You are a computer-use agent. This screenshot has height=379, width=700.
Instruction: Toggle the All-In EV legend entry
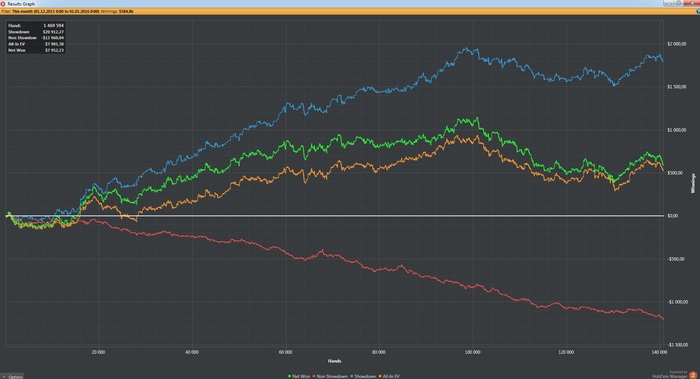[x=389, y=376]
